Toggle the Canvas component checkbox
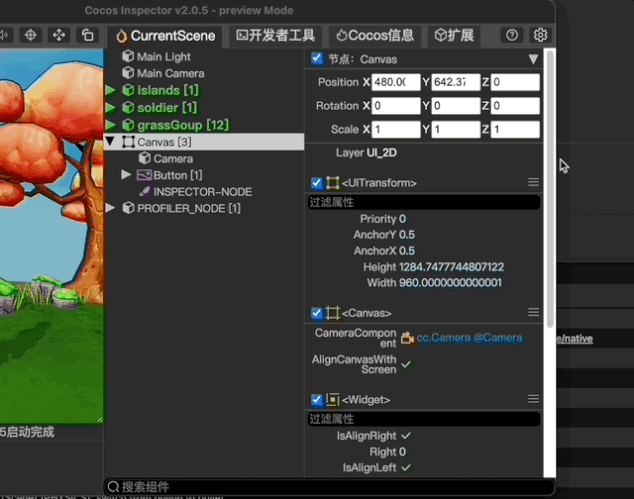Viewport: 634px width, 499px height. [317, 313]
